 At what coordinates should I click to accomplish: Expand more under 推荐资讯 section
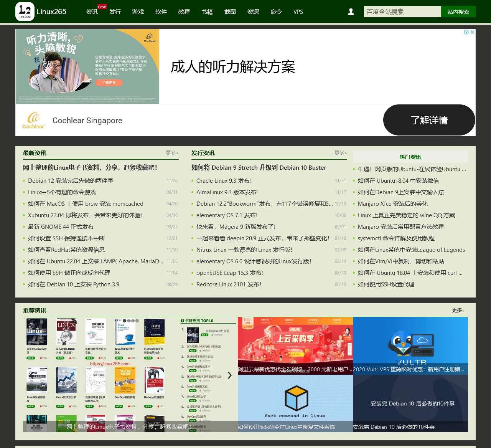458,310
